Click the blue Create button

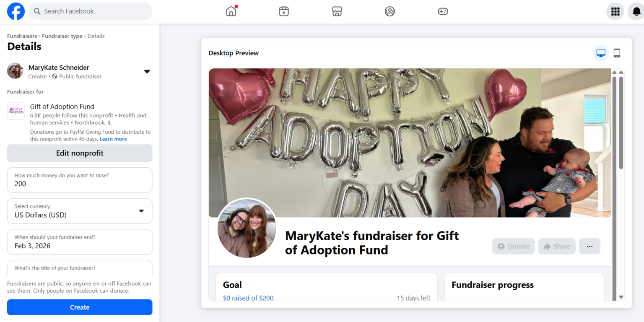tap(80, 307)
